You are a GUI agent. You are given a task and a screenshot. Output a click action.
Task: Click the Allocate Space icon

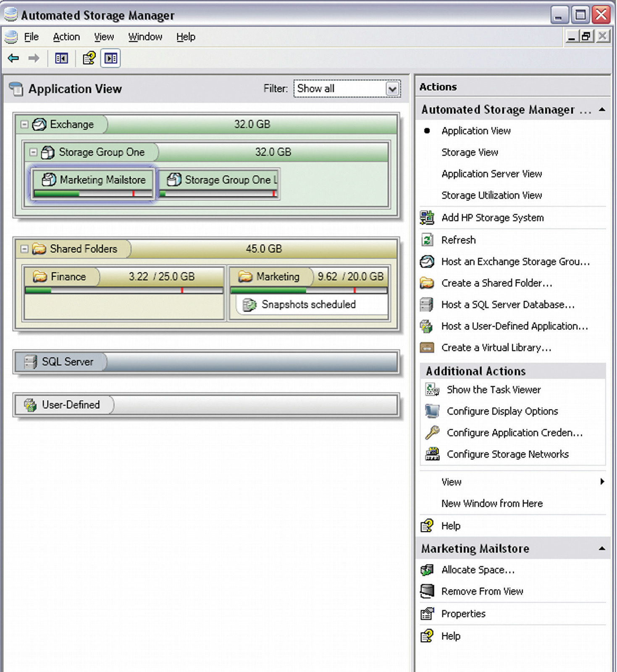(x=427, y=570)
